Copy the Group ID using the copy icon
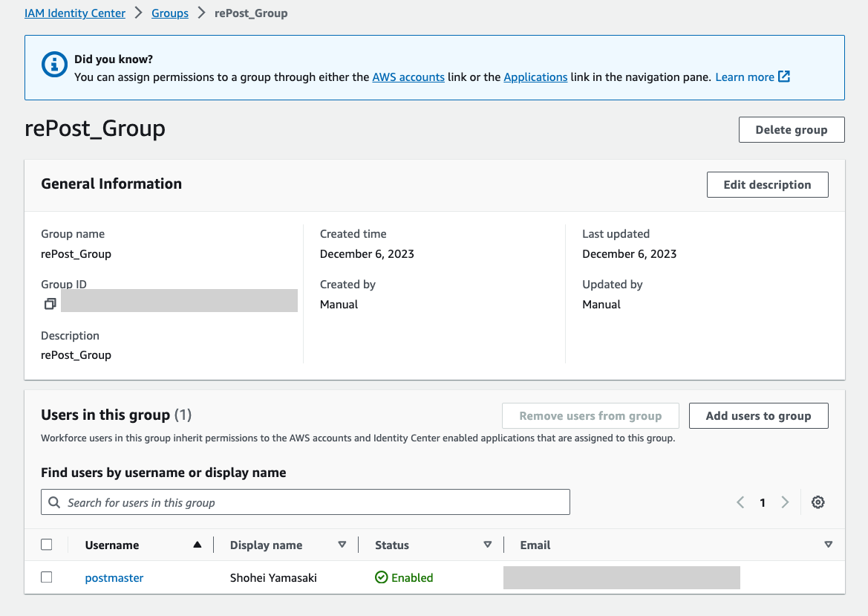This screenshot has height=616, width=868. point(50,303)
